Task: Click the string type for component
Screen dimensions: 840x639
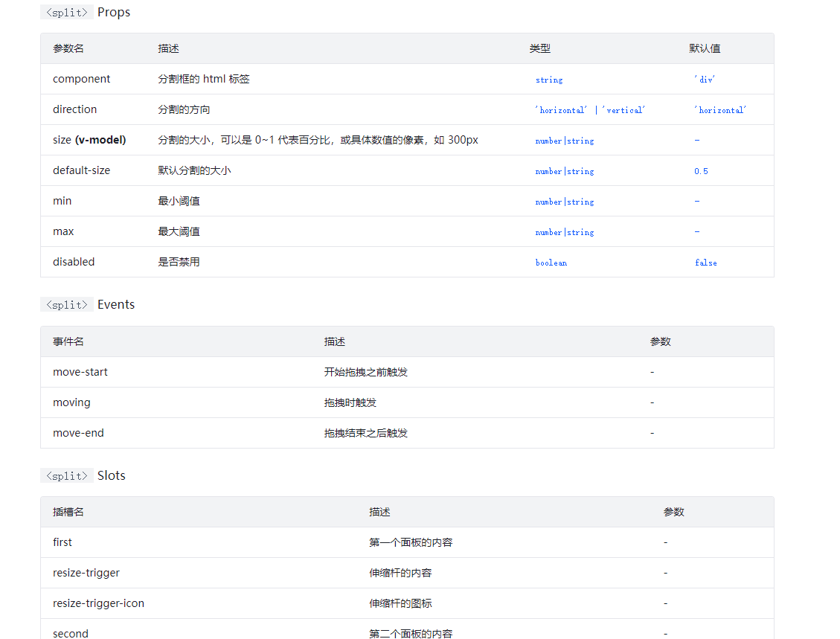Action: (549, 80)
